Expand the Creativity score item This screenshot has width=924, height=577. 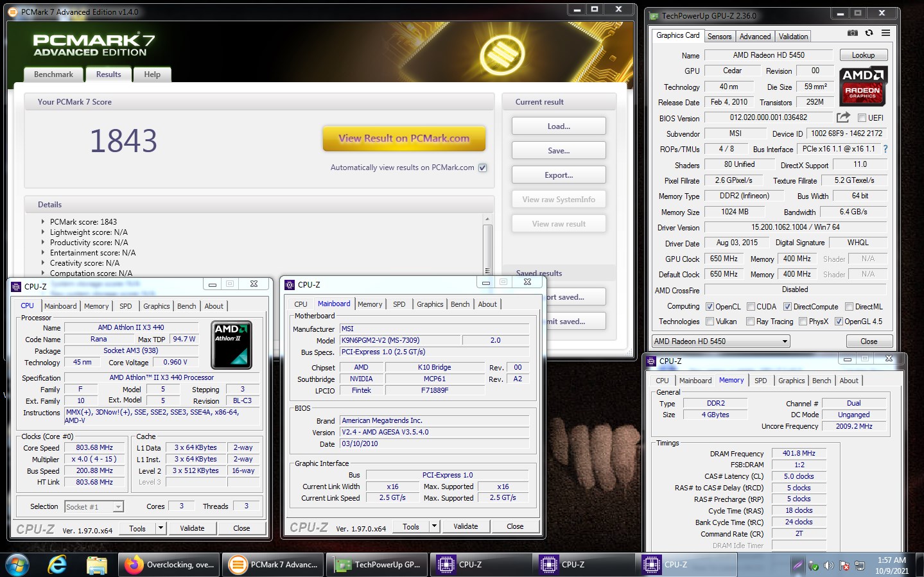(43, 263)
